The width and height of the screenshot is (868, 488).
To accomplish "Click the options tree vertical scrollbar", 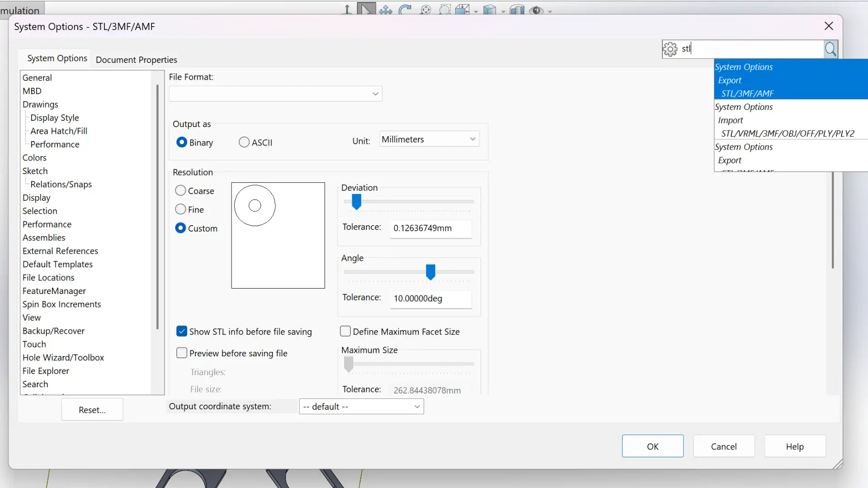I will tap(157, 207).
